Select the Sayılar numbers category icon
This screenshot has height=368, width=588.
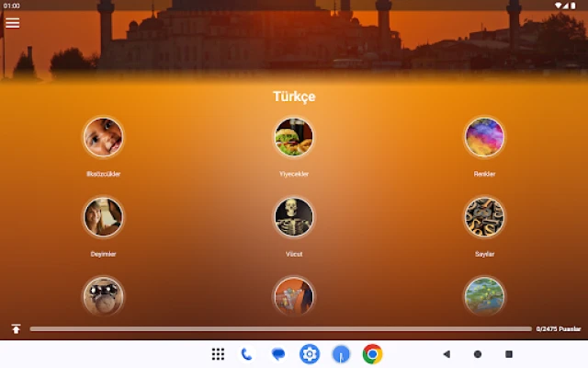(484, 217)
